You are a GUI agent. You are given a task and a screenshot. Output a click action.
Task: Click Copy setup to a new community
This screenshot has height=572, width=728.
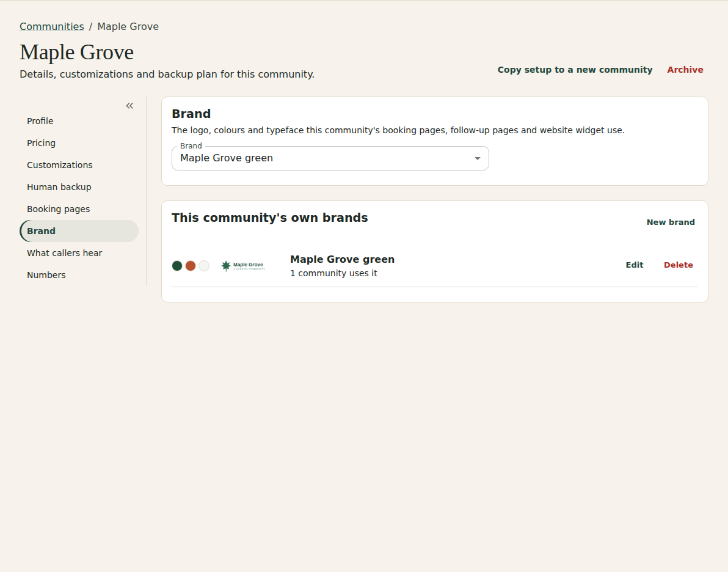(x=575, y=70)
